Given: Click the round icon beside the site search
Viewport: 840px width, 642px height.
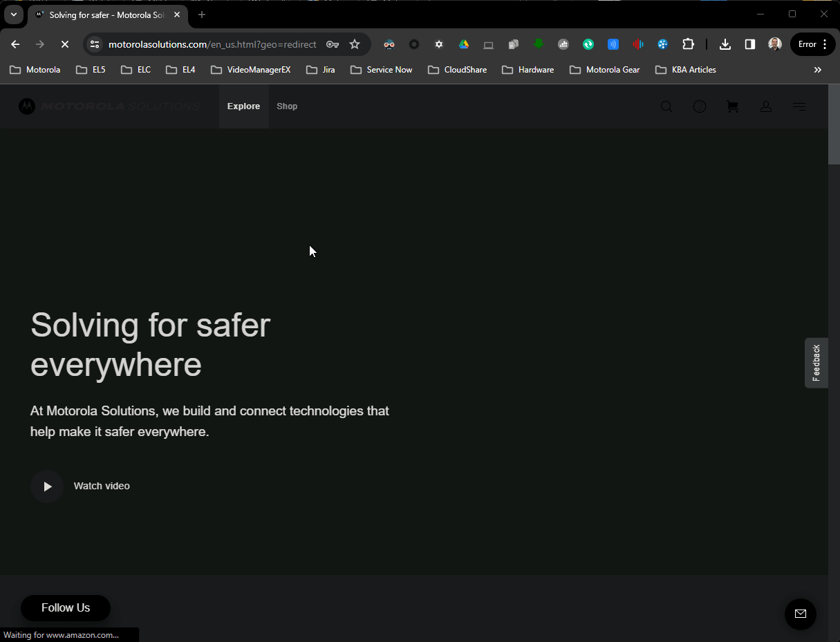Looking at the screenshot, I should (700, 106).
